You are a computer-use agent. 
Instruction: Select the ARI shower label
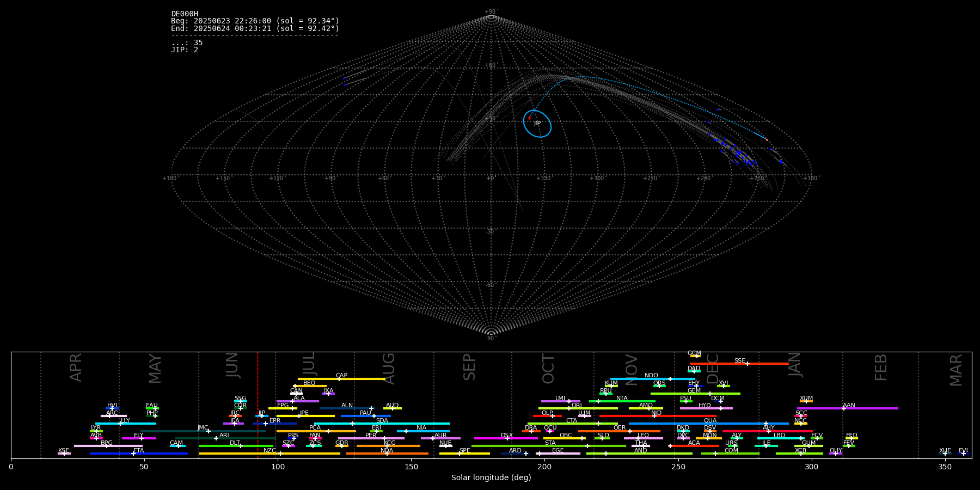click(x=224, y=436)
